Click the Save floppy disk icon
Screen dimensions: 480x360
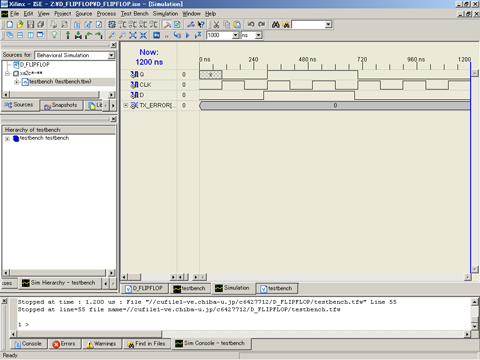click(30, 24)
